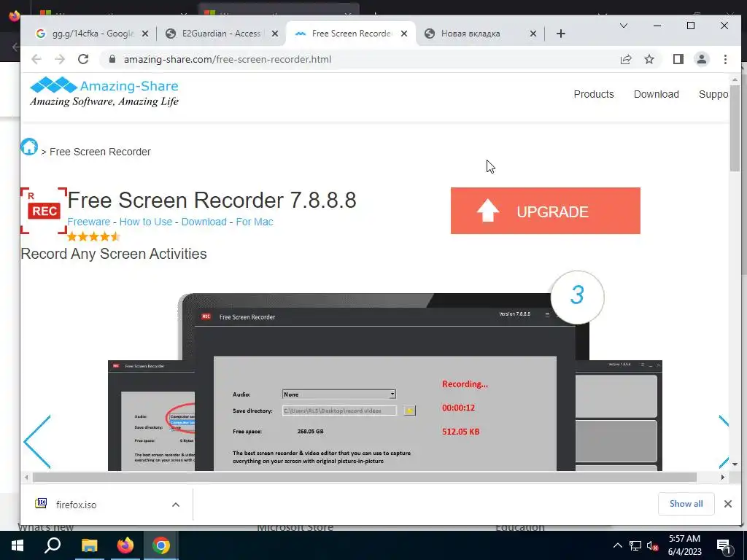
Task: Close the downloads bar
Action: [x=727, y=504]
